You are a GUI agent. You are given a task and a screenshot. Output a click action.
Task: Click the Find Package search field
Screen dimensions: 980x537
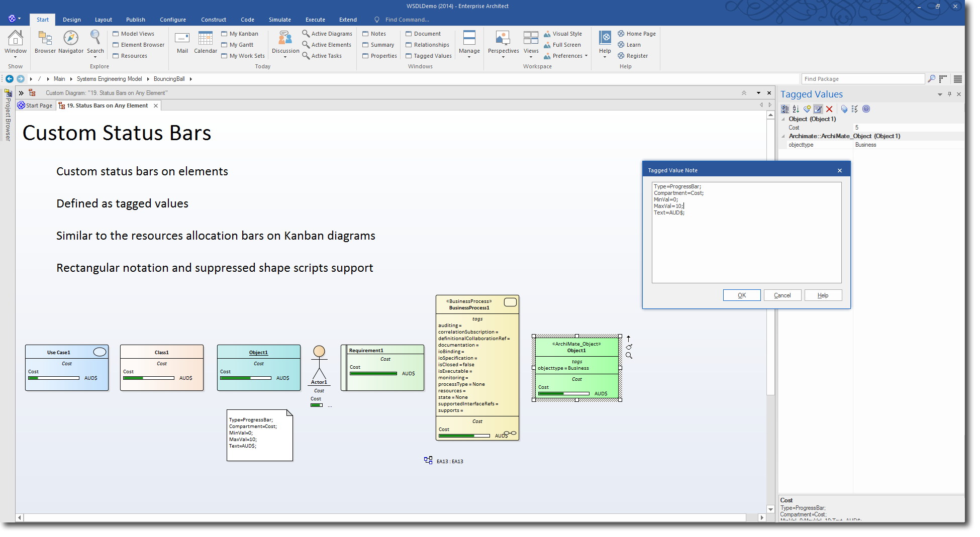click(862, 79)
